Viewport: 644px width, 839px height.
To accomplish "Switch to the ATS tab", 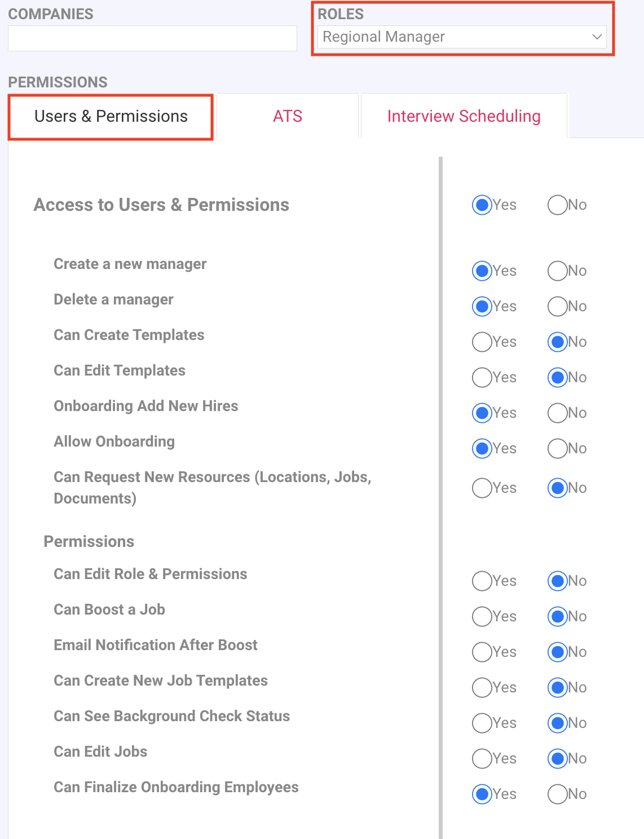I will [x=288, y=116].
